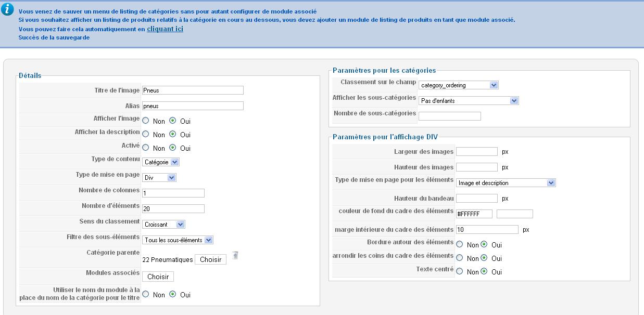This screenshot has width=644, height=315.
Task: Click the marge intérieure field
Action: pyautogui.click(x=487, y=230)
